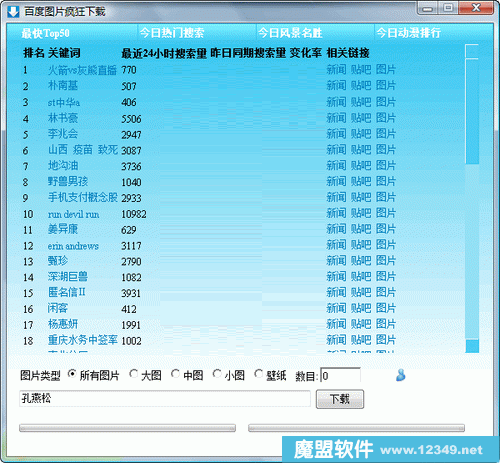Open keyword link run devil run
This screenshot has height=463, width=500.
73,214
